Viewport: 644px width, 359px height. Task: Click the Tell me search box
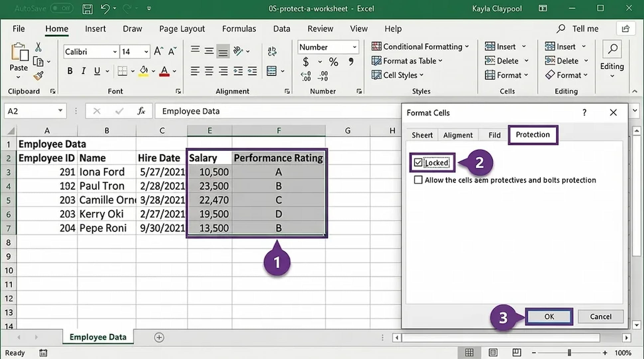pyautogui.click(x=578, y=29)
